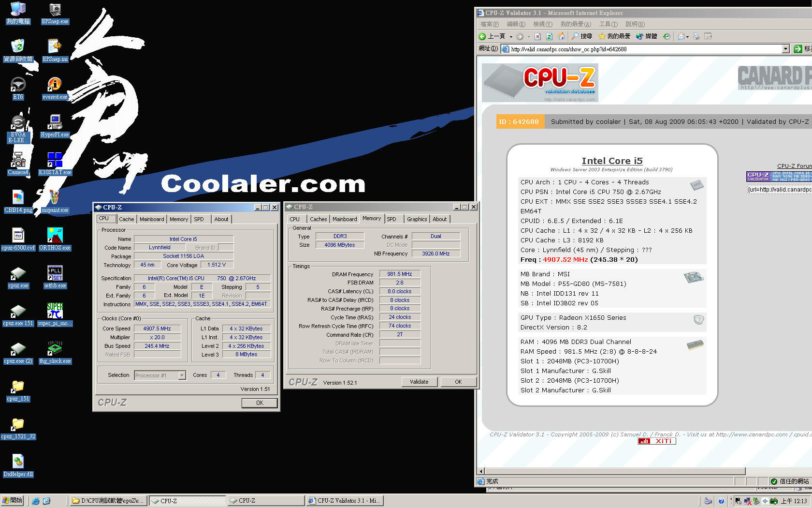Image resolution: width=812 pixels, height=508 pixels.
Task: Open the EVGA E-LEET desktop shortcut
Action: pos(18,129)
